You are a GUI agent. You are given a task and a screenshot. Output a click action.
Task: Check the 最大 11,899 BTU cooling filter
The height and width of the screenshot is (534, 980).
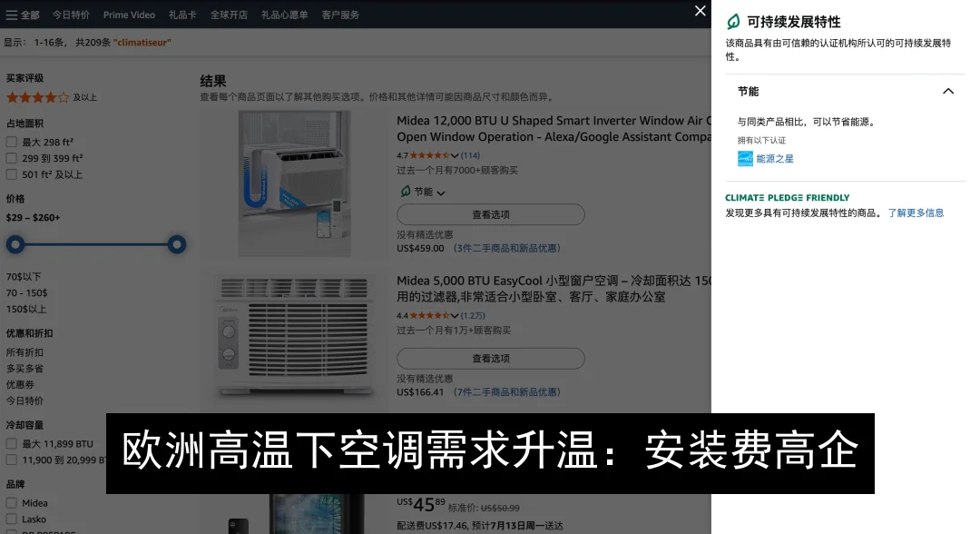click(11, 443)
